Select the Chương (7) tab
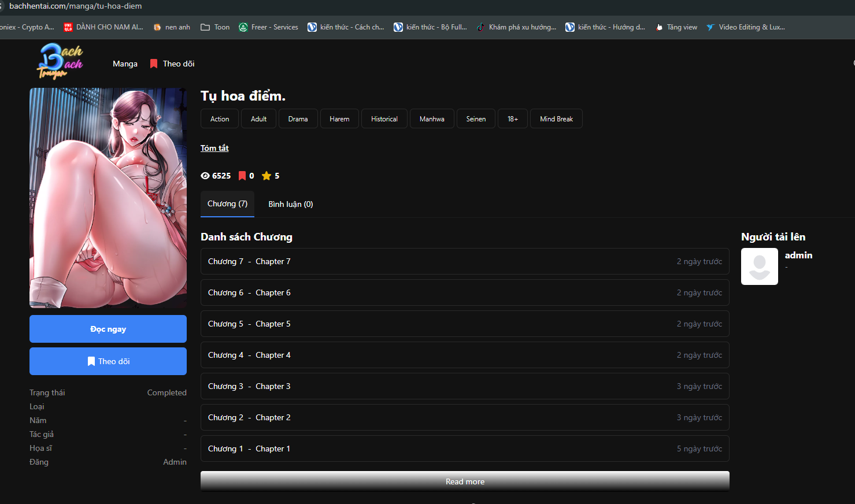This screenshot has width=855, height=504. [227, 204]
